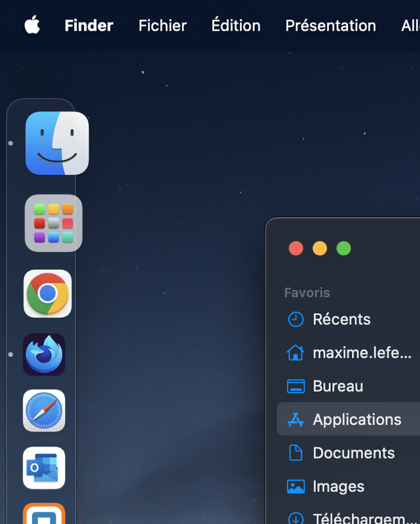This screenshot has width=420, height=524.
Task: Open the maxime.lefe... home folder
Action: (x=349, y=352)
